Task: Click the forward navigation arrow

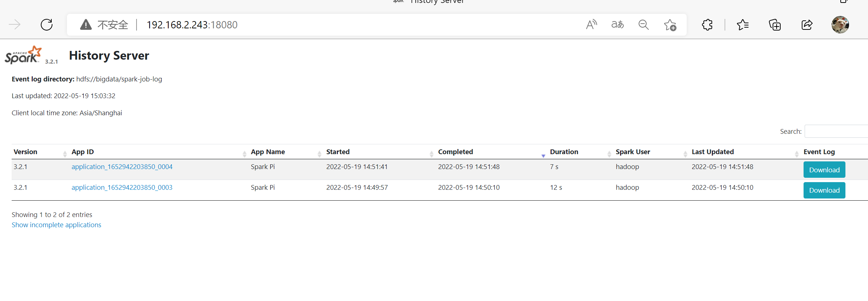Action: [15, 25]
